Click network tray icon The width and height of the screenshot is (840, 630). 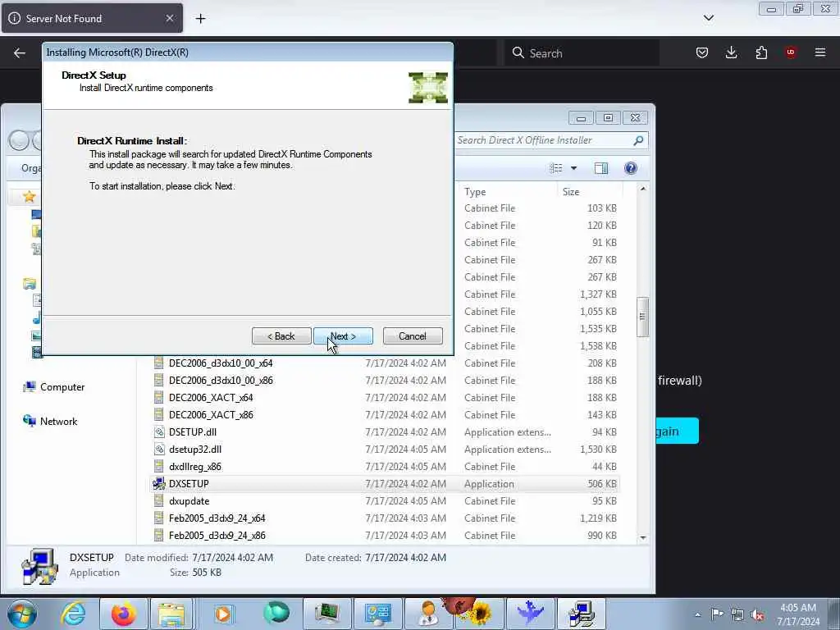(x=737, y=614)
